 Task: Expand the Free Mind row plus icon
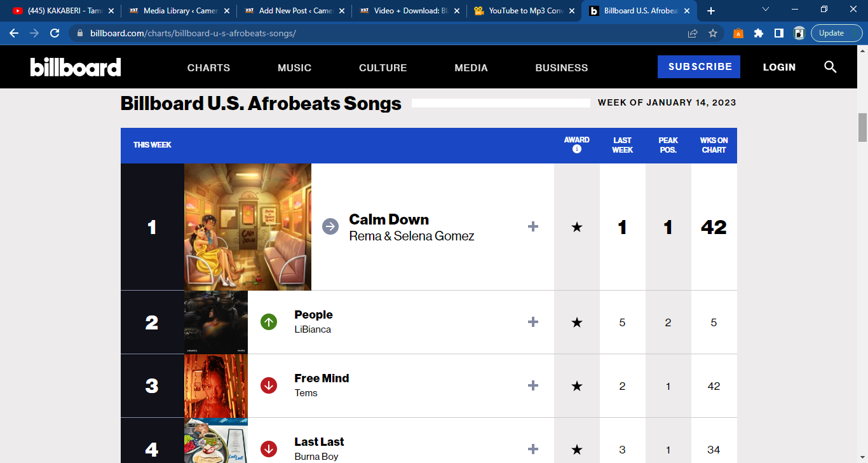pos(533,385)
